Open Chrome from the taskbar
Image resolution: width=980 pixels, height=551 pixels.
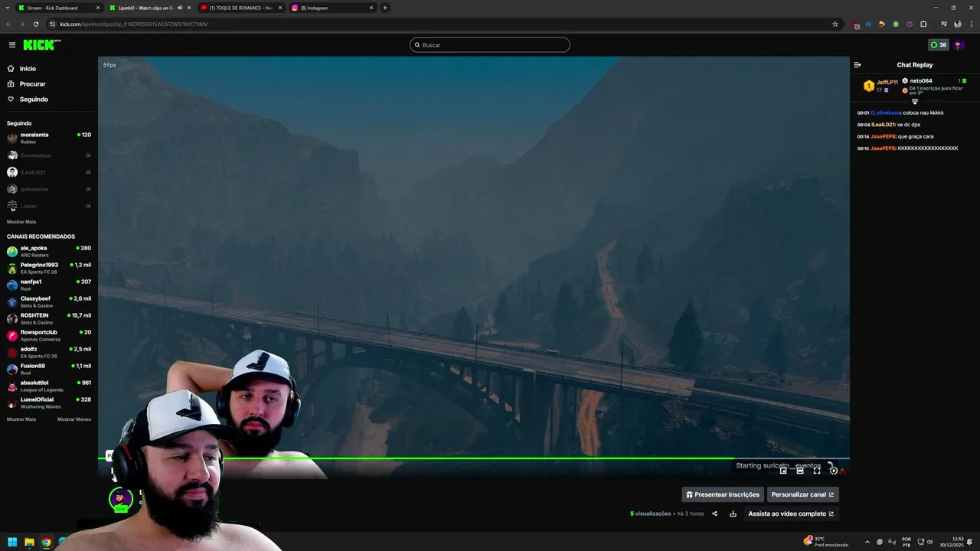(x=46, y=543)
